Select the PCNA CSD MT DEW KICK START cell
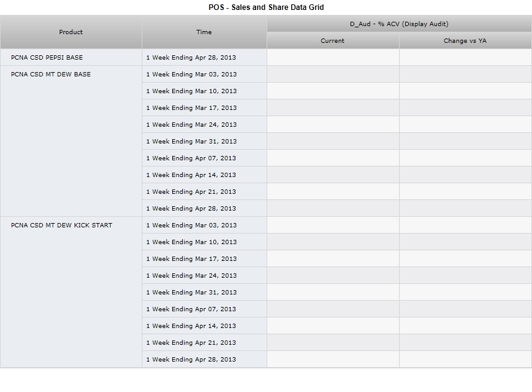Screen dimensions: 532x392 click(x=71, y=292)
